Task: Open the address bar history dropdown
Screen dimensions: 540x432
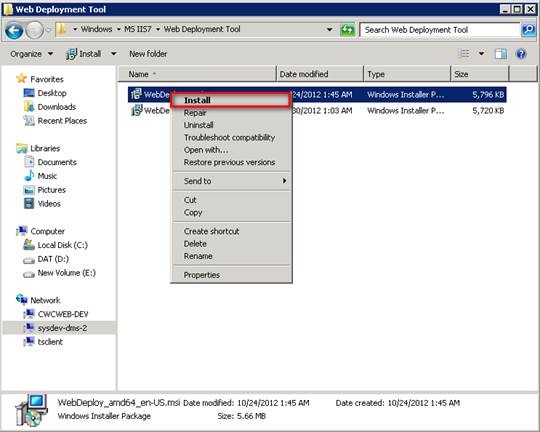Action: [330, 30]
